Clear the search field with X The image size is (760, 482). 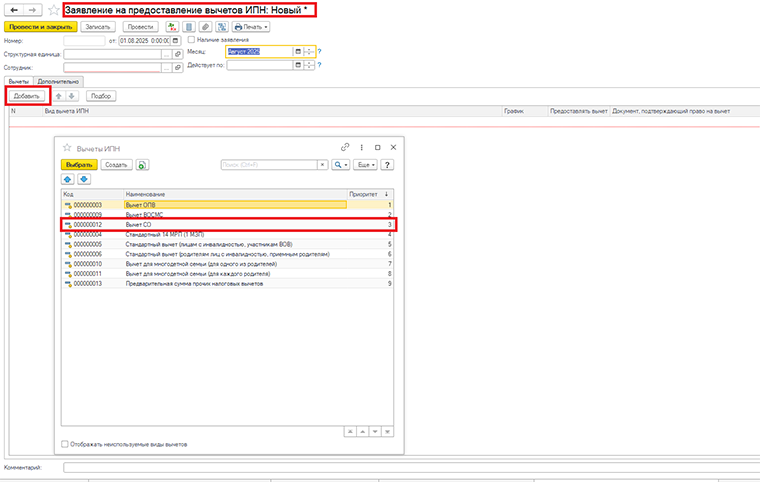[323, 165]
